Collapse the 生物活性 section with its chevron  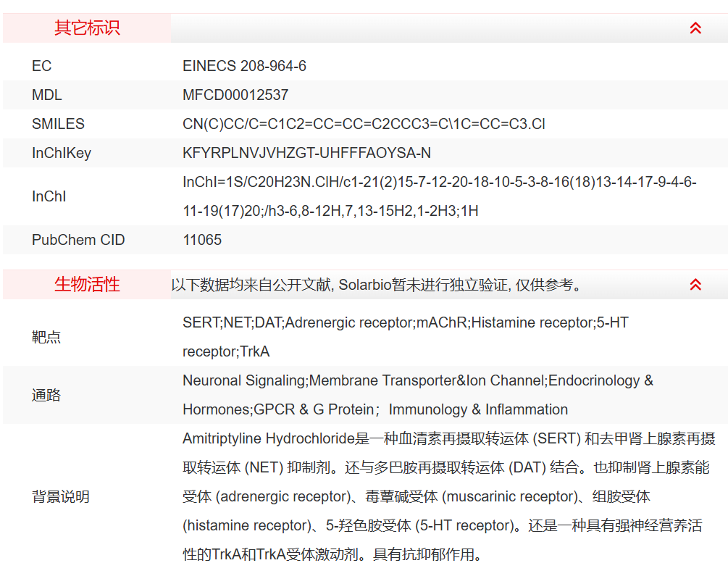[x=695, y=285]
